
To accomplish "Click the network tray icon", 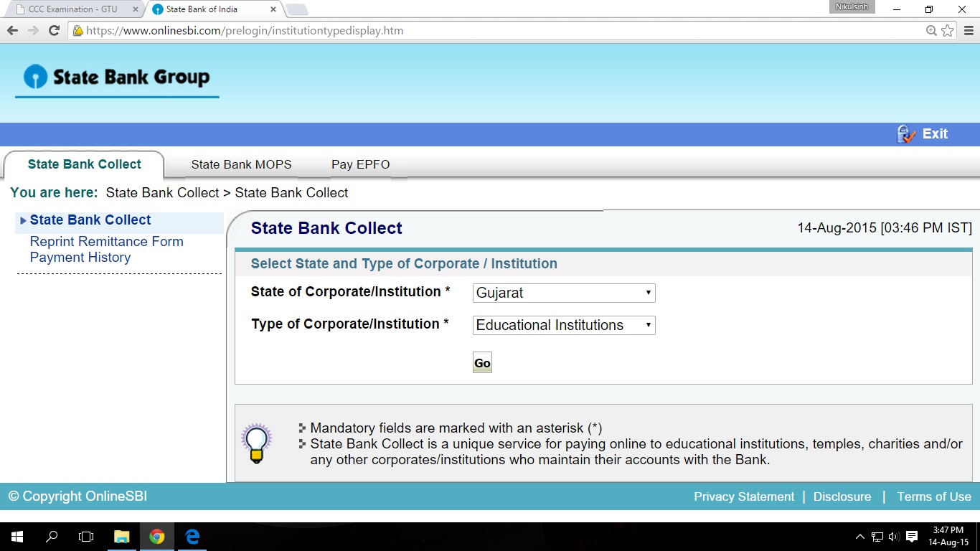I will [x=877, y=537].
